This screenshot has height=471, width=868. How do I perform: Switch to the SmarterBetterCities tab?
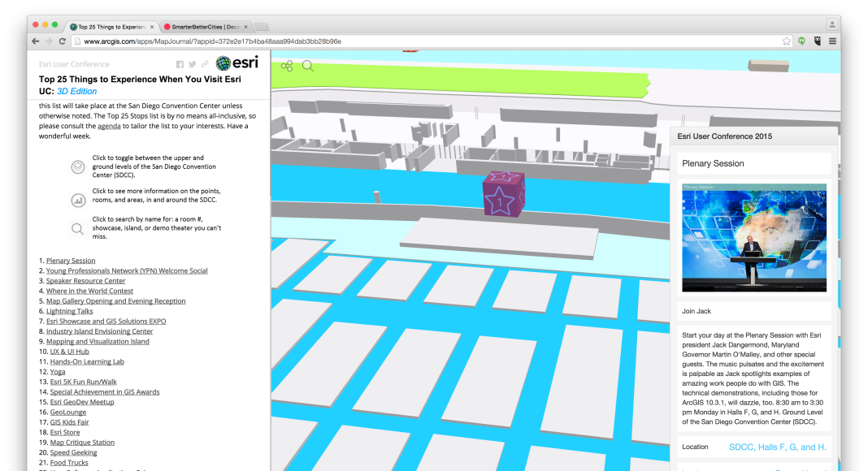pos(205,27)
